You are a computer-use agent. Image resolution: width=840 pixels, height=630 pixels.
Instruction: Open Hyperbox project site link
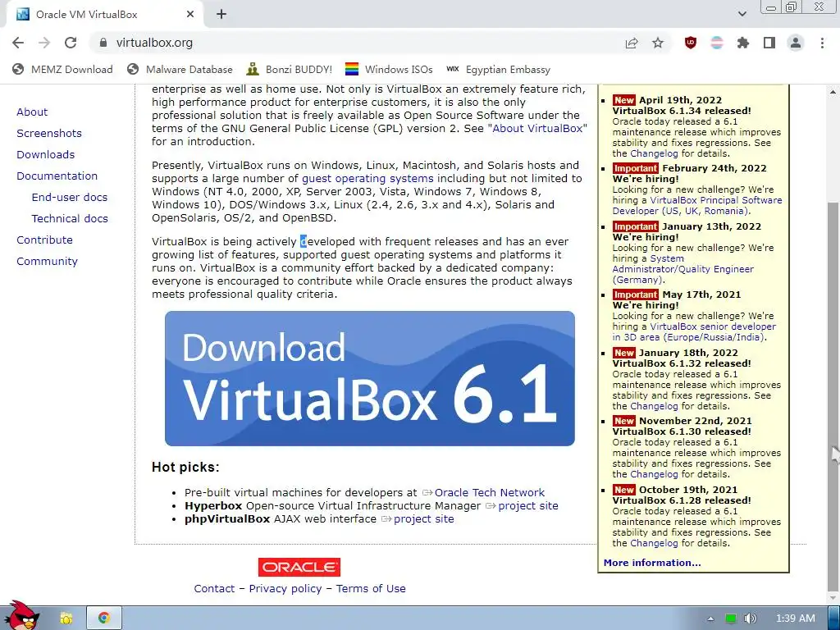coord(527,505)
